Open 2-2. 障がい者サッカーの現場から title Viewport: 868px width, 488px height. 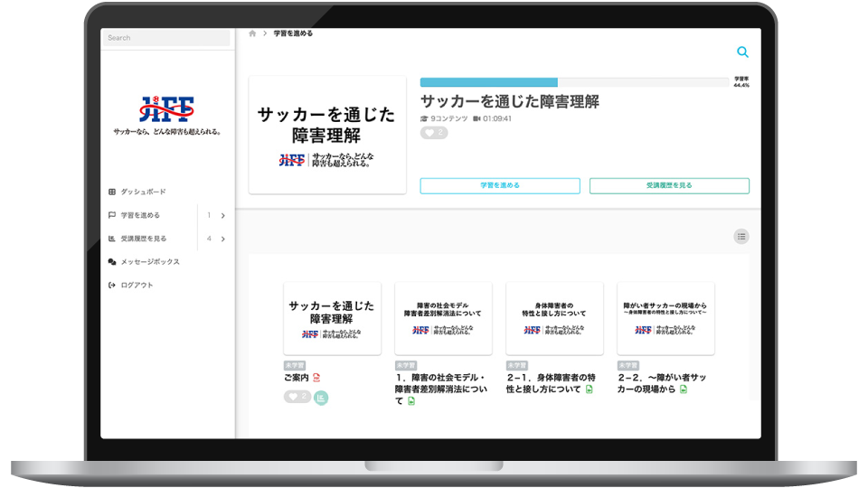(x=662, y=383)
